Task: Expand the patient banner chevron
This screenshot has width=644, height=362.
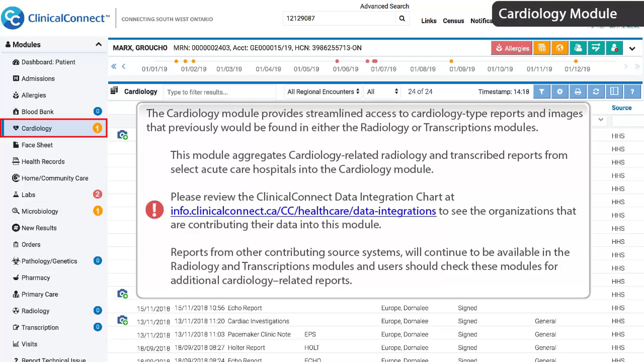Action: (x=632, y=49)
